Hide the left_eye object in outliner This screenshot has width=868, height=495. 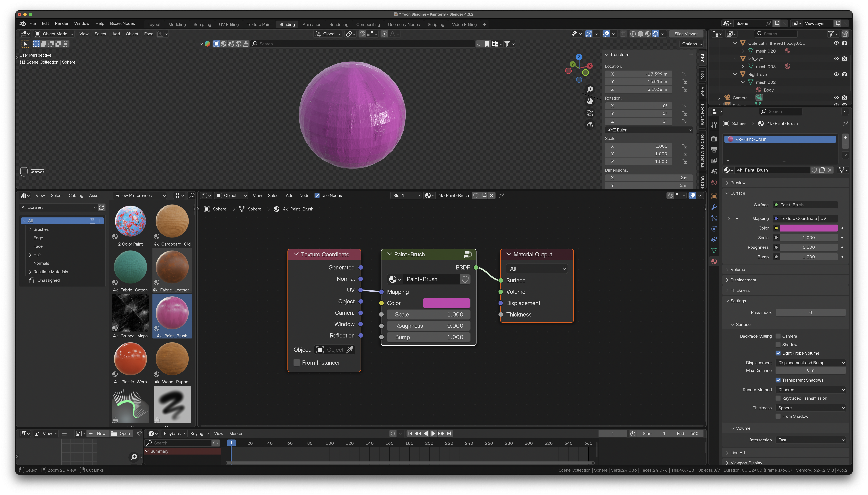pyautogui.click(x=836, y=59)
